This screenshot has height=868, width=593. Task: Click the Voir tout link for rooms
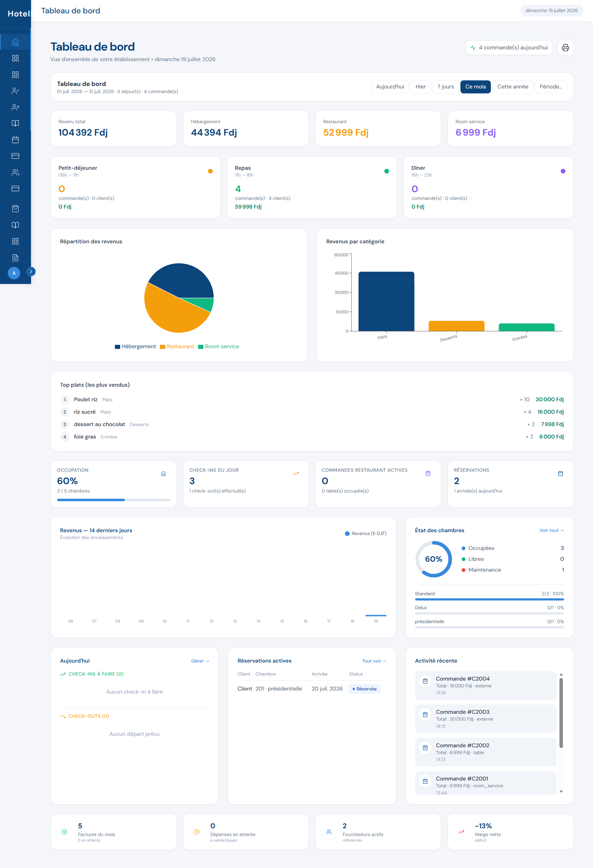click(x=551, y=530)
